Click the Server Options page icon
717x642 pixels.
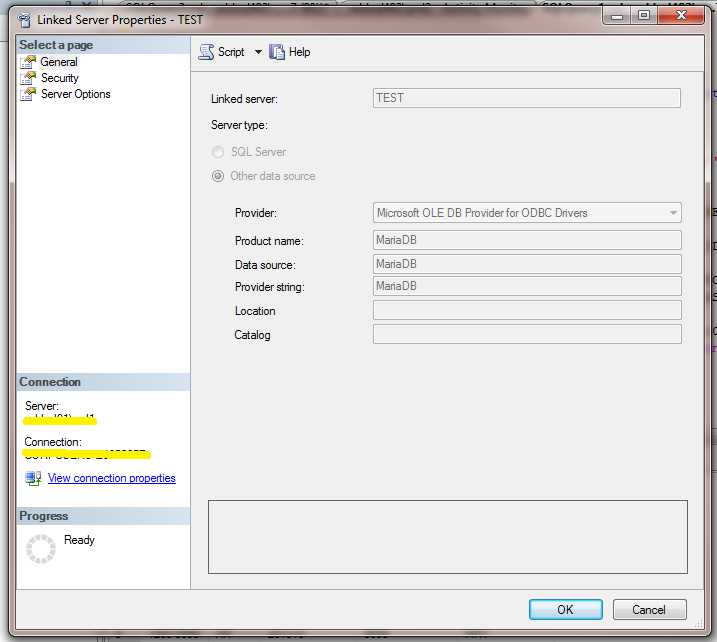tap(28, 94)
